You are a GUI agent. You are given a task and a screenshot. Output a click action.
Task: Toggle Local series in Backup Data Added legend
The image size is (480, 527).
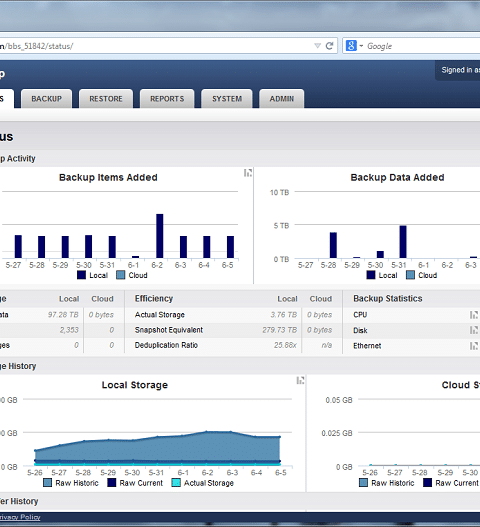[x=382, y=275]
